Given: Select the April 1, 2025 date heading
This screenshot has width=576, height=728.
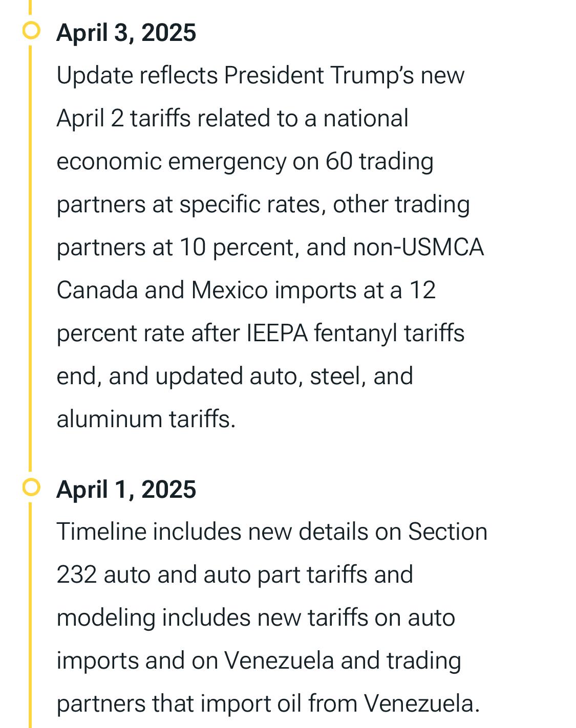Looking at the screenshot, I should click(x=126, y=490).
